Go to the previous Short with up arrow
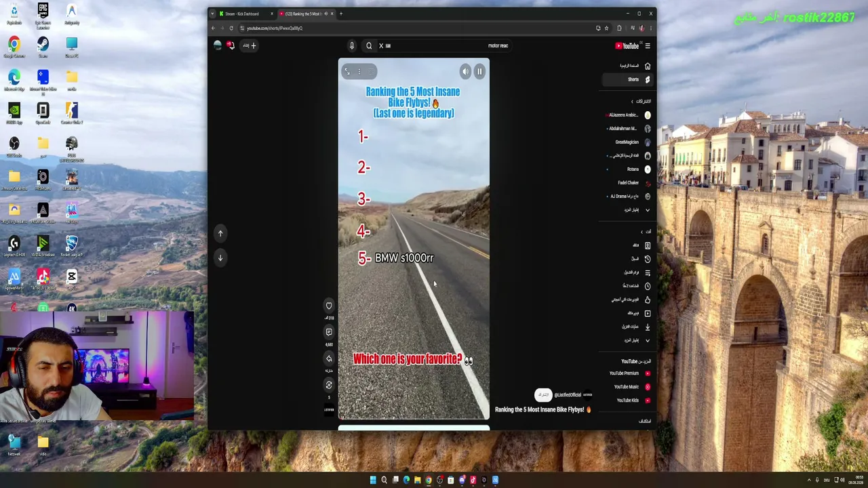 (220, 233)
